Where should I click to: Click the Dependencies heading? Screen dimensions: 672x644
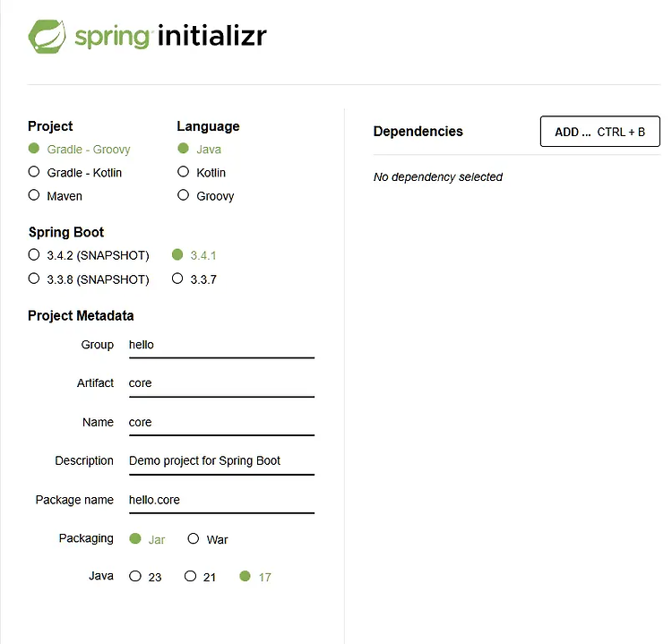[418, 131]
